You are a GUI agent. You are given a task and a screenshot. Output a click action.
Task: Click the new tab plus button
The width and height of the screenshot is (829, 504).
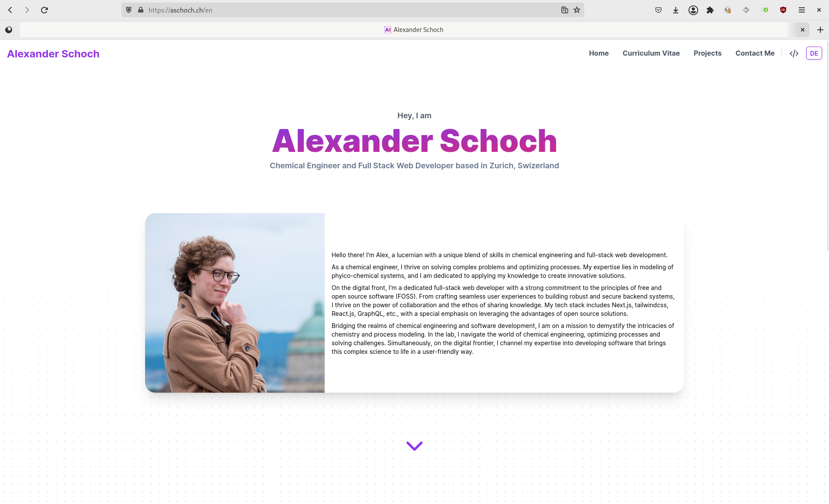[x=820, y=30]
